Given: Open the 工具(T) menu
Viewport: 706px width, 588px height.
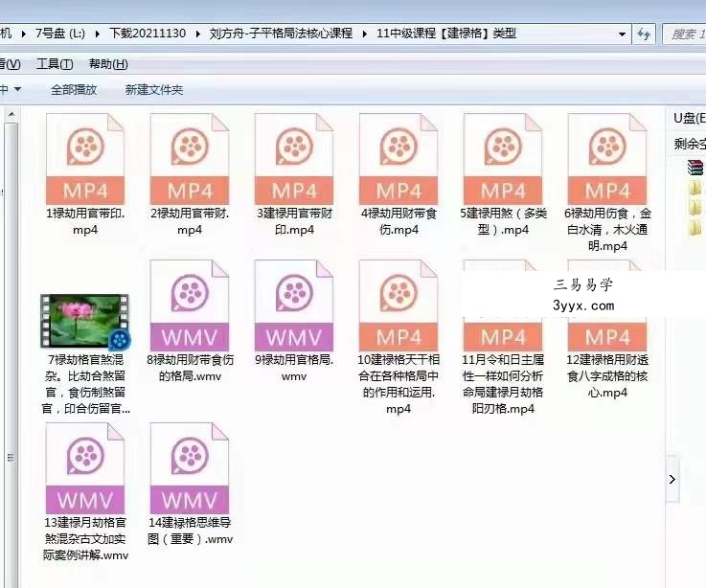Looking at the screenshot, I should point(55,64).
